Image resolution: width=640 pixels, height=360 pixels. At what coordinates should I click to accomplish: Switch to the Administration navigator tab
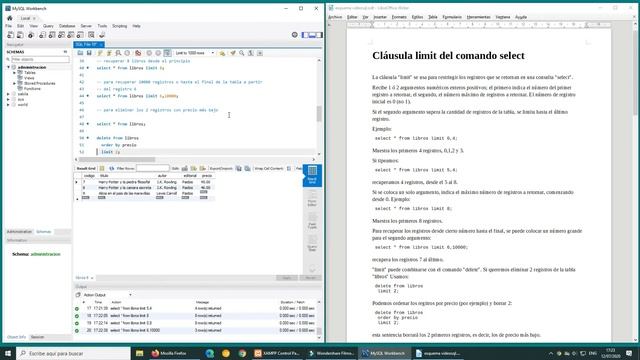click(x=19, y=232)
